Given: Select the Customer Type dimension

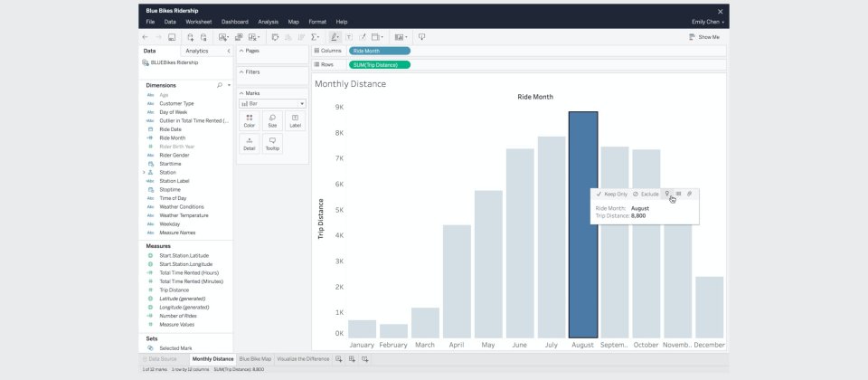Looking at the screenshot, I should [x=176, y=103].
